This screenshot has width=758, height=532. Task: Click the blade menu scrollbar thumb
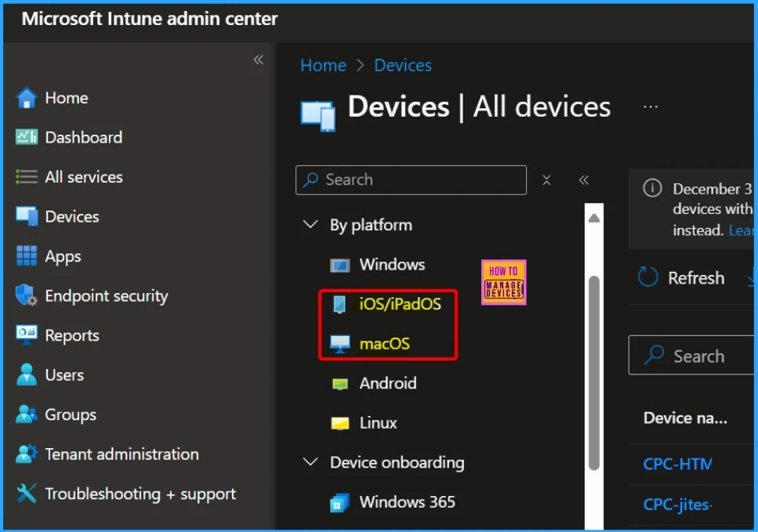point(594,372)
